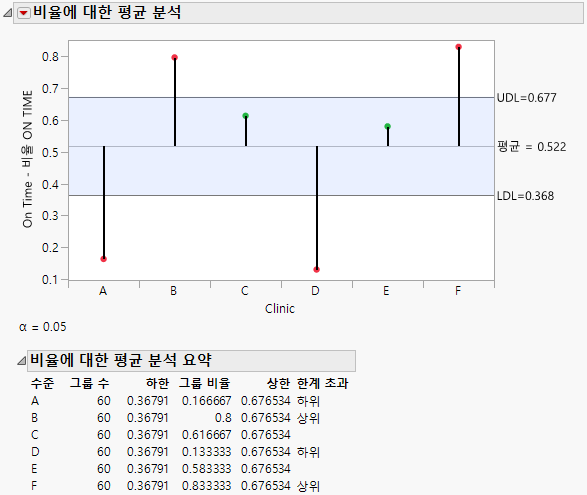
Task: Click the LDL=0.368 limit label
Action: [x=525, y=196]
